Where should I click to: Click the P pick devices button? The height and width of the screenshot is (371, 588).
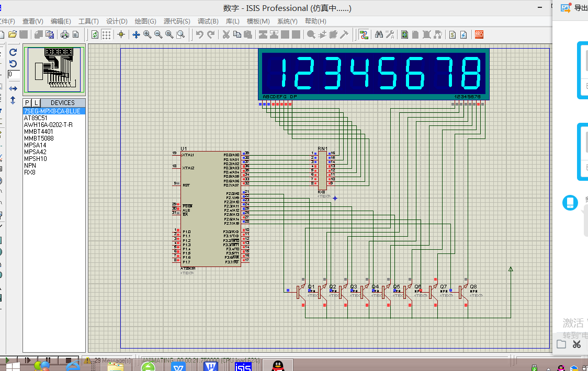pyautogui.click(x=27, y=103)
